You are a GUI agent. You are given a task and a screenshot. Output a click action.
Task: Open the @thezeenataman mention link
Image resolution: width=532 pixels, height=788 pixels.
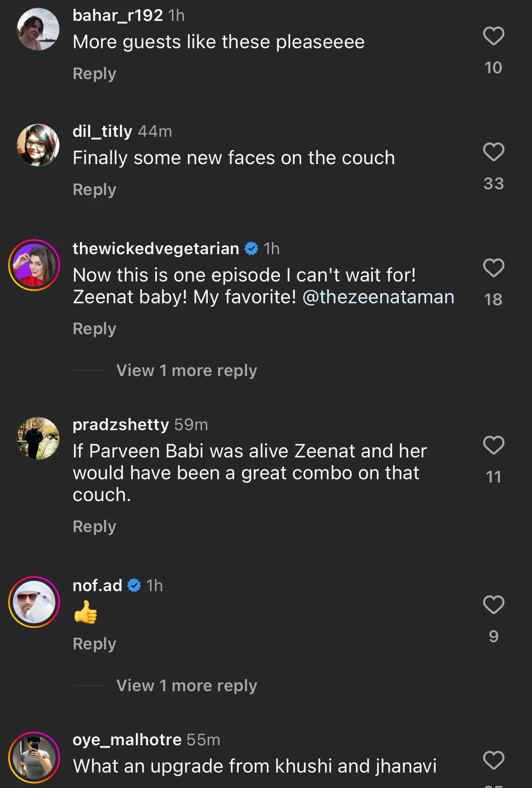coord(378,297)
